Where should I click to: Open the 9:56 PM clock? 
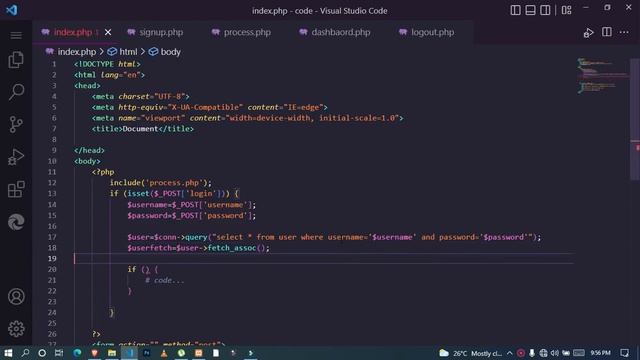tap(600, 353)
